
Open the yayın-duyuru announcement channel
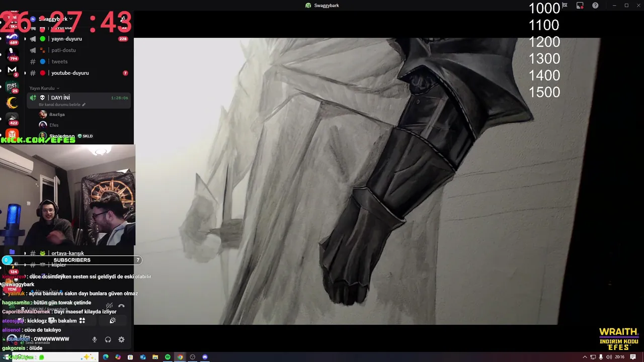coord(78,39)
